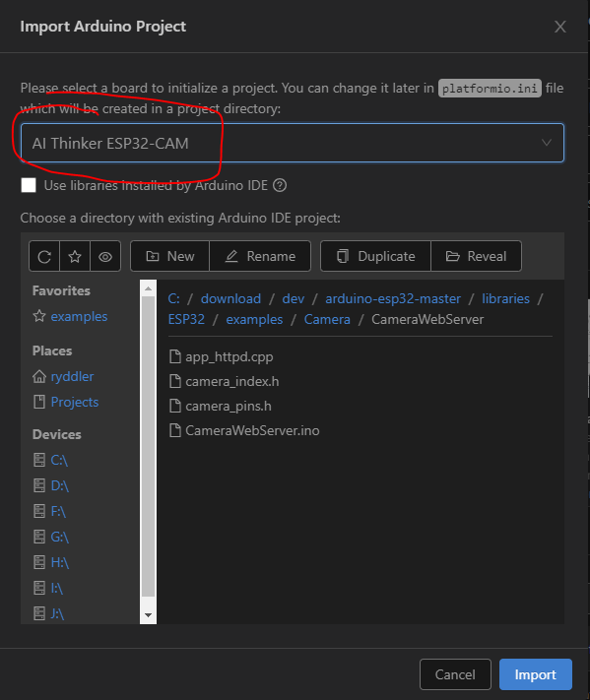Select the D:\ drive device
The width and height of the screenshot is (590, 700).
click(x=59, y=485)
